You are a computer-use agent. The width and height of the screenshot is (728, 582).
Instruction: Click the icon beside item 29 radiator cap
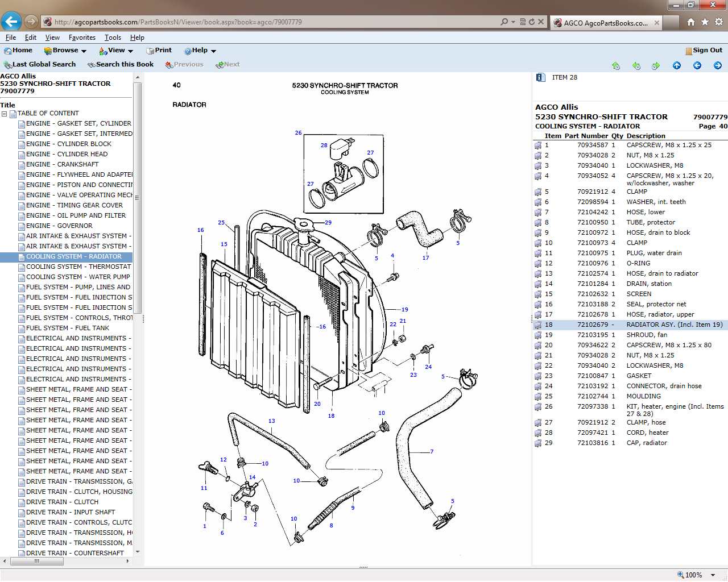tap(538, 443)
